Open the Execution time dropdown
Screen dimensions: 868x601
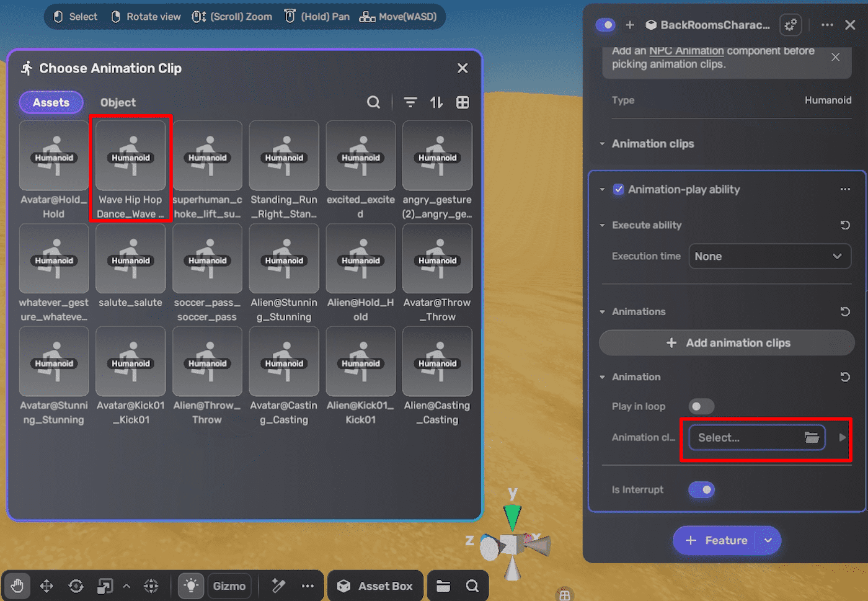pyautogui.click(x=769, y=256)
